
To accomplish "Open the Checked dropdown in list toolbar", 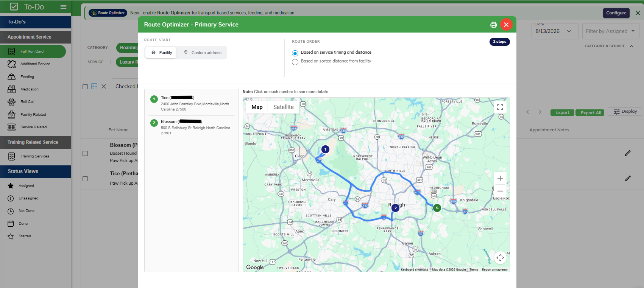I will click(x=126, y=87).
